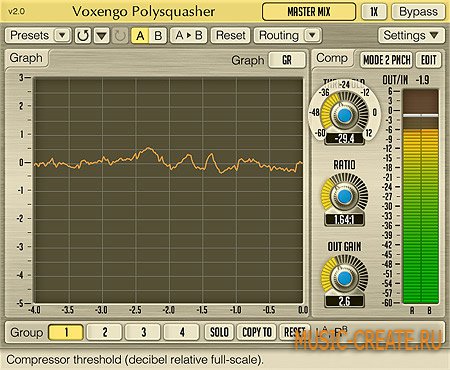
Task: Click the group RESET button
Action: (295, 332)
